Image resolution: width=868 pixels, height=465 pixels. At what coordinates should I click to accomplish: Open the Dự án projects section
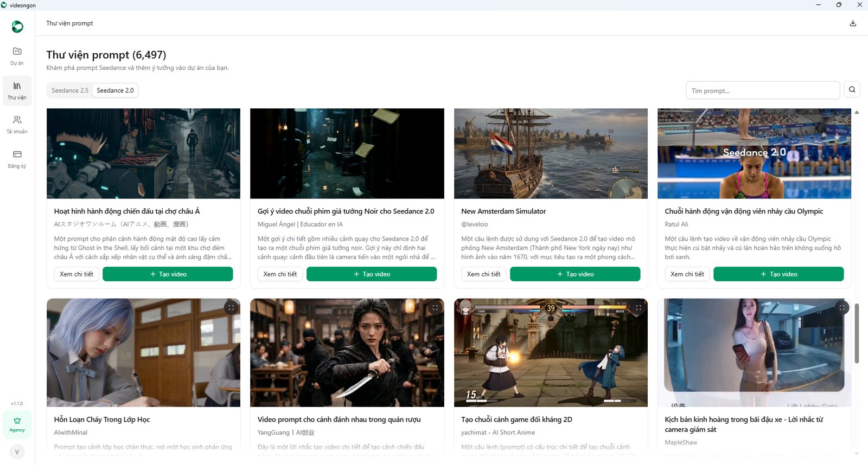click(x=17, y=56)
